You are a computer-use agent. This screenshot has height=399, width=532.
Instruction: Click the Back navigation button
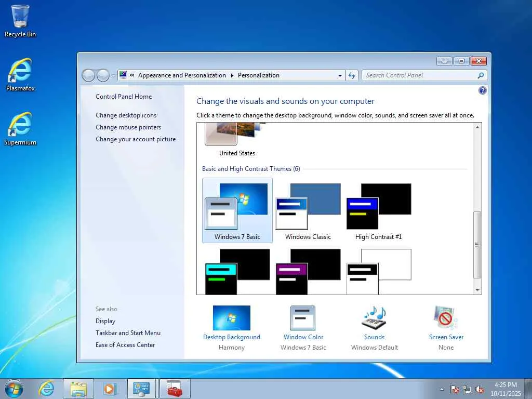point(88,75)
